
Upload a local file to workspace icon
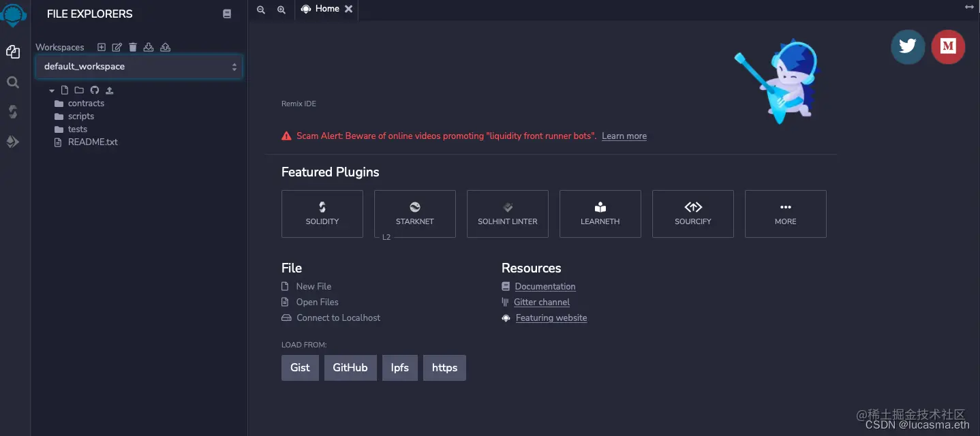[110, 90]
